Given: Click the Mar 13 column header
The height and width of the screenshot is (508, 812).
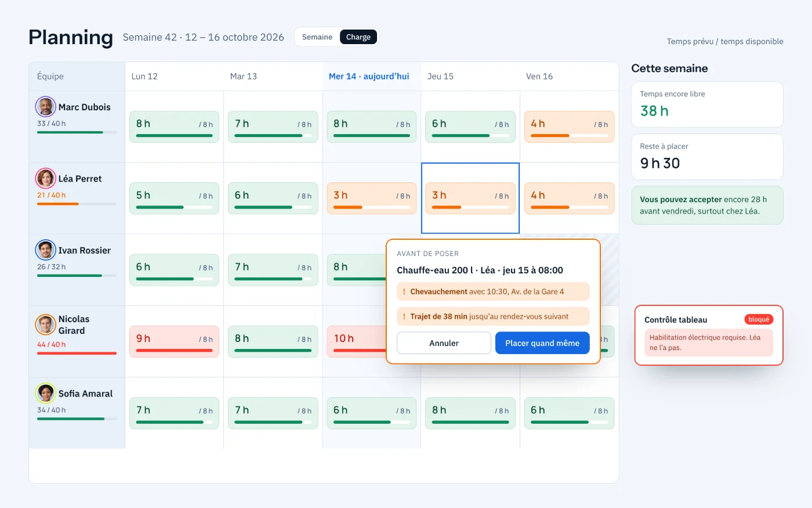Looking at the screenshot, I should (x=273, y=76).
